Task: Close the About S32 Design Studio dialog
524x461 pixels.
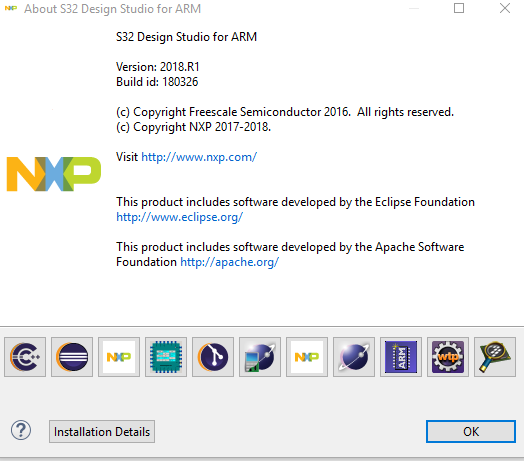Action: [x=505, y=8]
